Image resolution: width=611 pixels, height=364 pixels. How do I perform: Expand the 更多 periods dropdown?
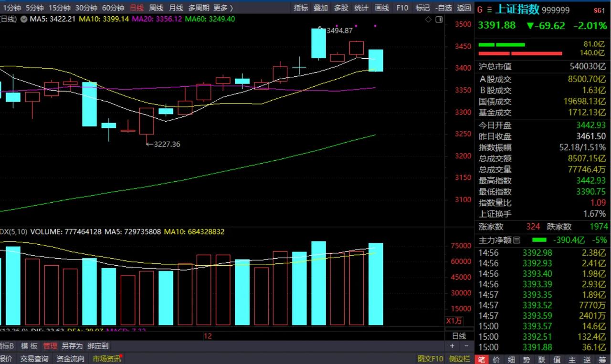[223, 8]
